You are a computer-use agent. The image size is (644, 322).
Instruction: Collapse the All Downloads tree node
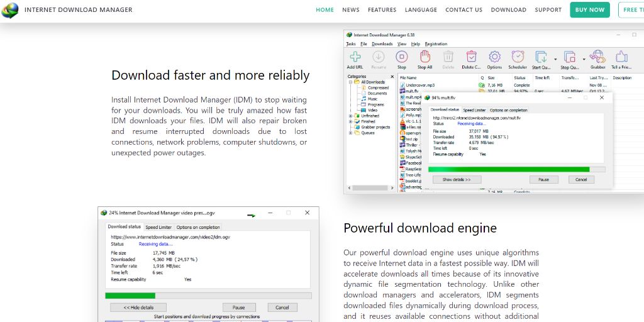[x=351, y=82]
